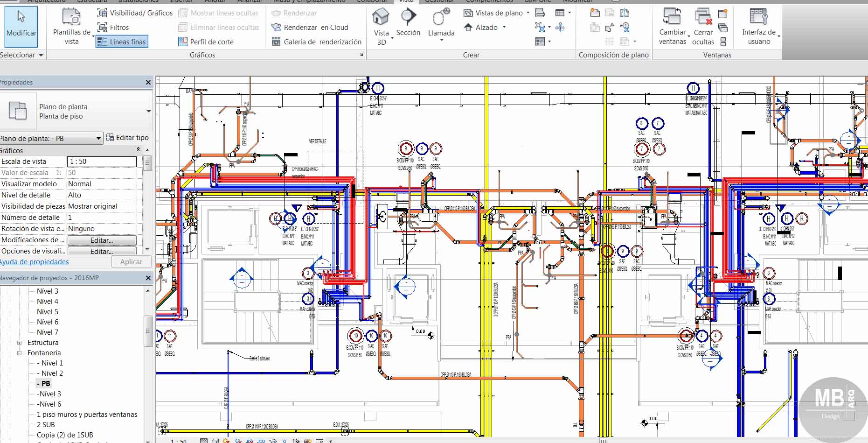
Task: Activate the Sección tool
Action: pos(408,23)
